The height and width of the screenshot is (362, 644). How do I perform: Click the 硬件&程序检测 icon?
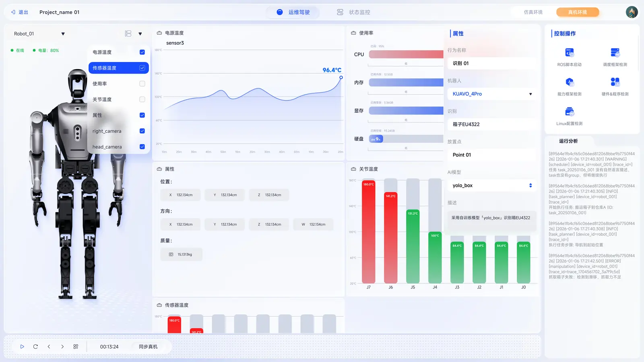[x=615, y=82]
